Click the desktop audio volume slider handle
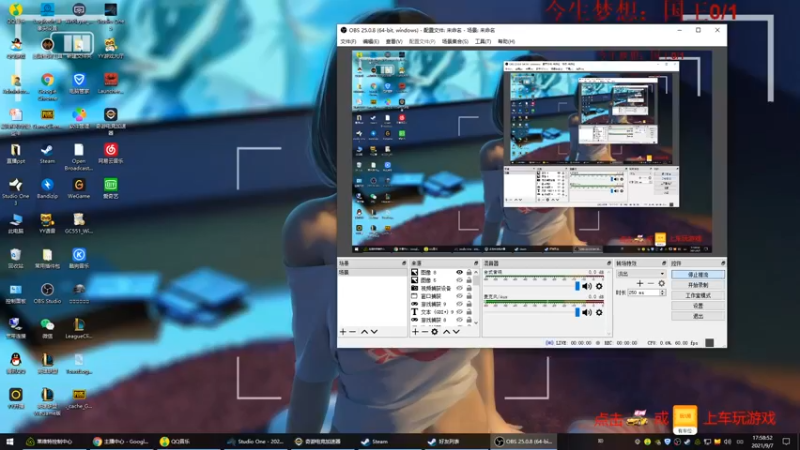 [578, 286]
